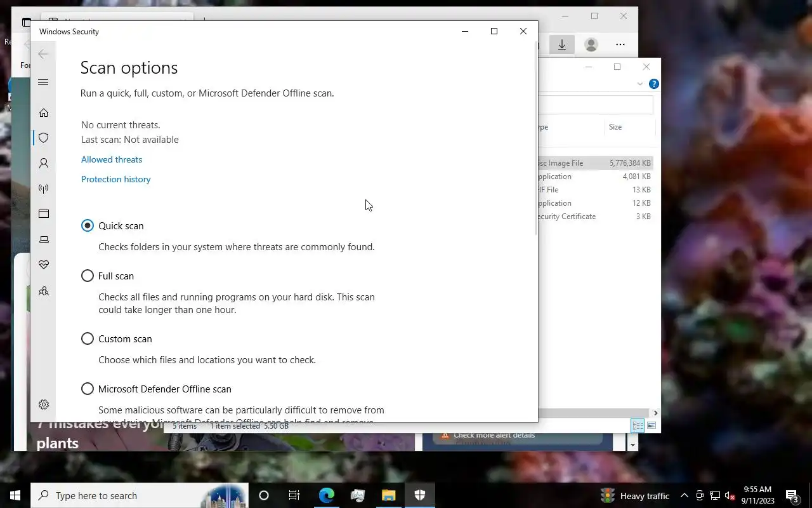Sort by the Size column header
Image resolution: width=812 pixels, height=508 pixels.
point(615,127)
